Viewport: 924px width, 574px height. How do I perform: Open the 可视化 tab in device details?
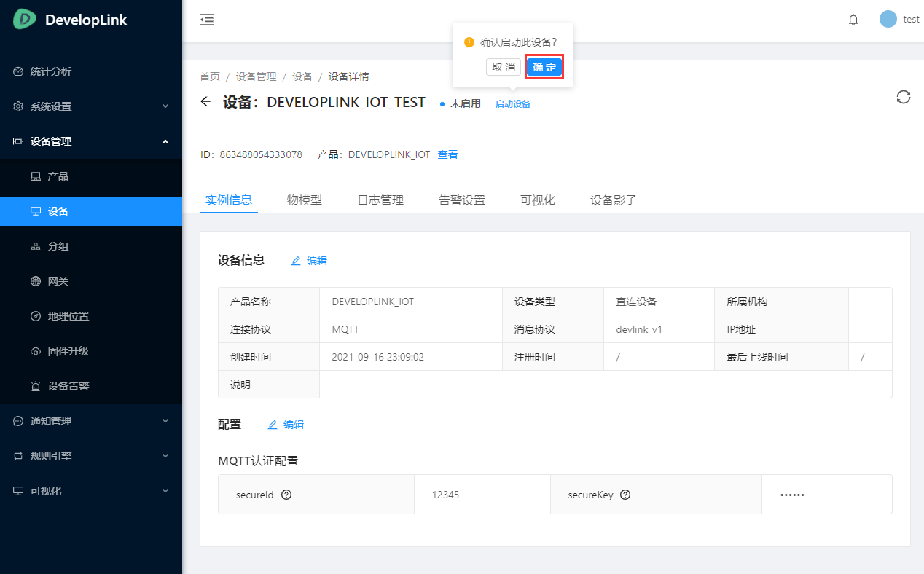coord(538,200)
